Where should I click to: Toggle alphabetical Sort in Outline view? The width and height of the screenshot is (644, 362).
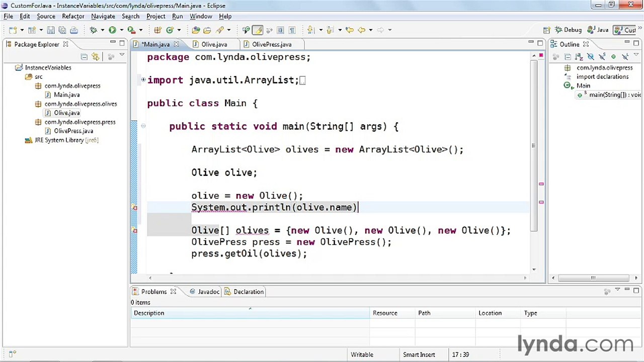point(579,56)
